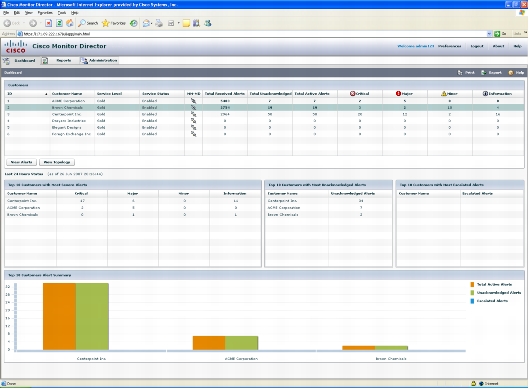Click the Cisco logo
Screen dimensions: 530x389
point(16,46)
